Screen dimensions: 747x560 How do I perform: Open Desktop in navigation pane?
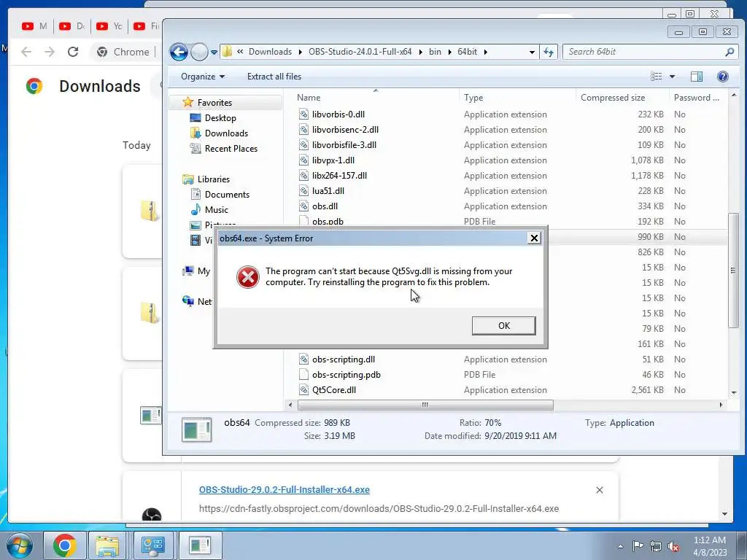click(x=220, y=117)
